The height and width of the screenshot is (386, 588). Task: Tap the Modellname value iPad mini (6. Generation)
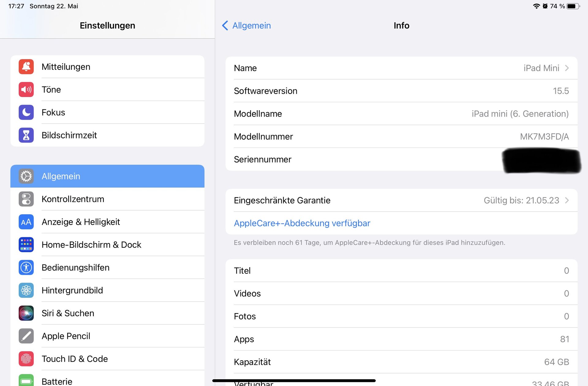coord(520,114)
